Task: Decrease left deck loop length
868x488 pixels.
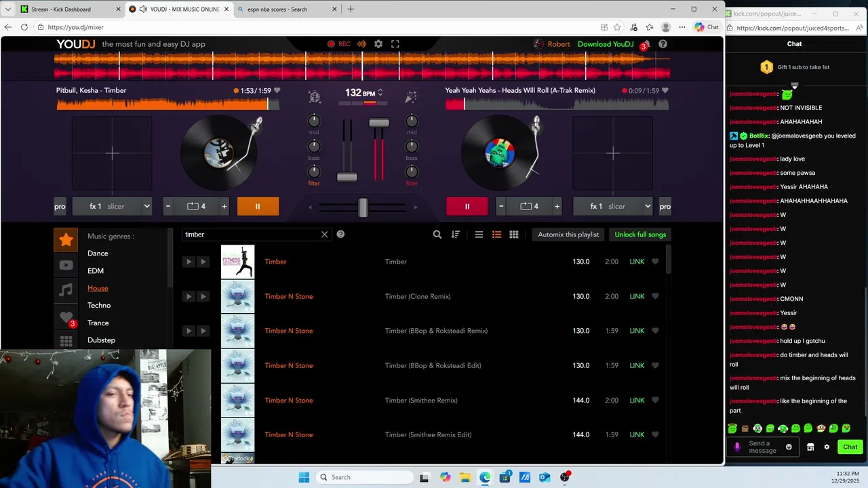Action: 168,206
